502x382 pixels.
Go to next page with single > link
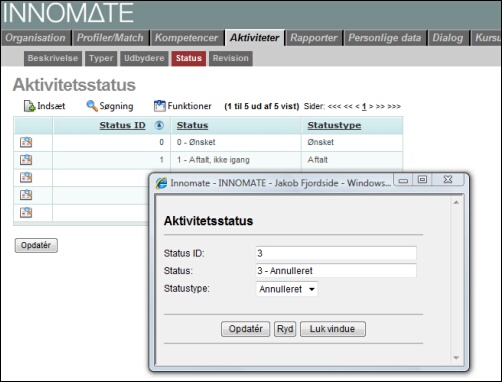tap(371, 107)
